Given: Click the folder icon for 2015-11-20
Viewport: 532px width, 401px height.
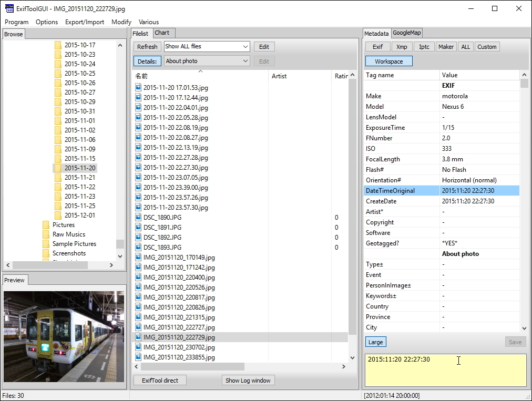Looking at the screenshot, I should click(58, 168).
